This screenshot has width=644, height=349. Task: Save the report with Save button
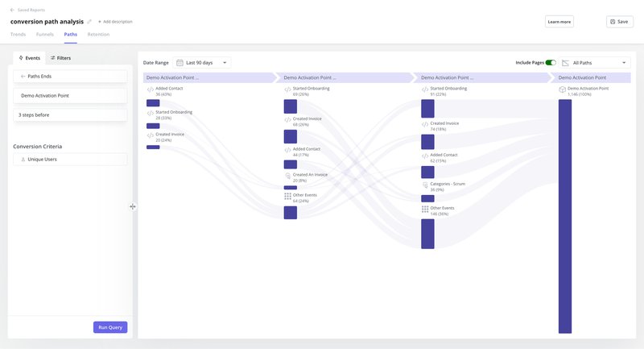click(x=619, y=22)
